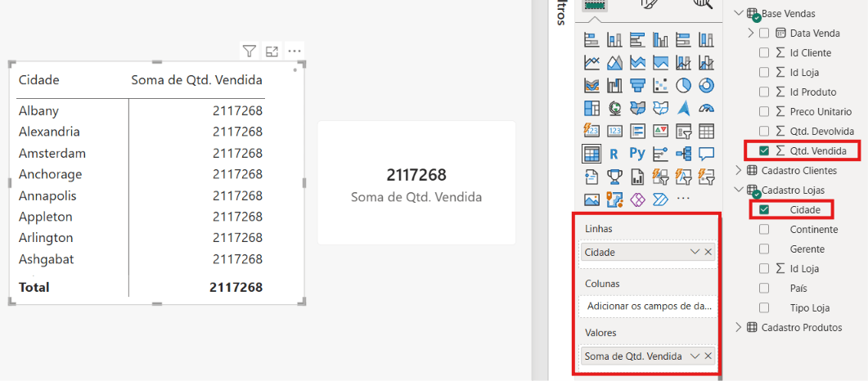Remove Cidade from Linhas

(708, 252)
